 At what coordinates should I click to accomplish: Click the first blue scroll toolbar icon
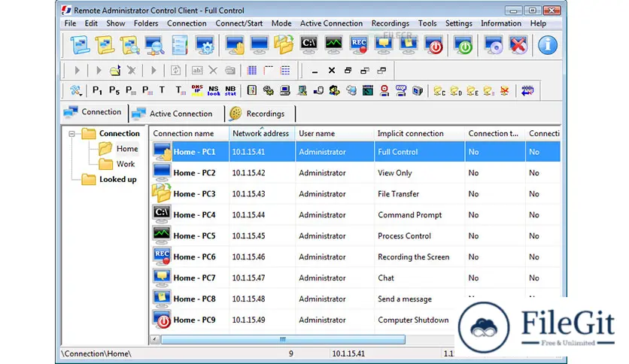click(x=81, y=45)
